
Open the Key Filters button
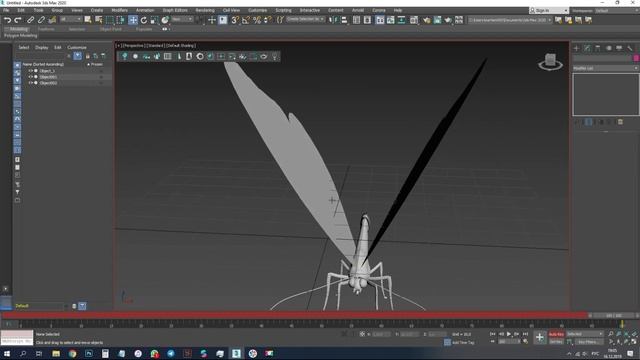pyautogui.click(x=588, y=342)
